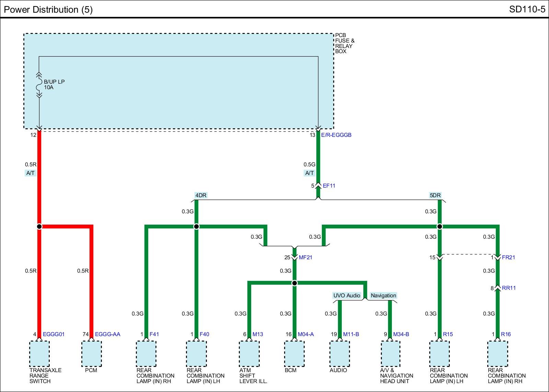
Task: Click the FR21 connector label
Action: click(x=508, y=258)
